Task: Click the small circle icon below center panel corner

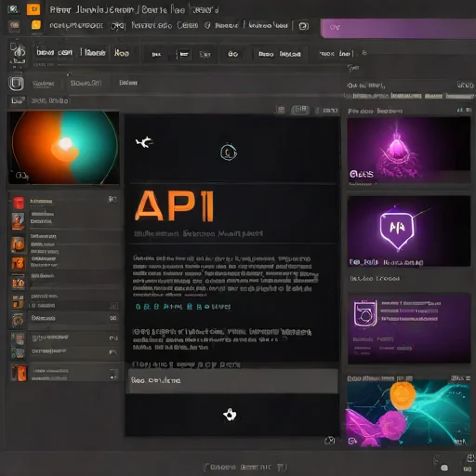Action: [329, 441]
